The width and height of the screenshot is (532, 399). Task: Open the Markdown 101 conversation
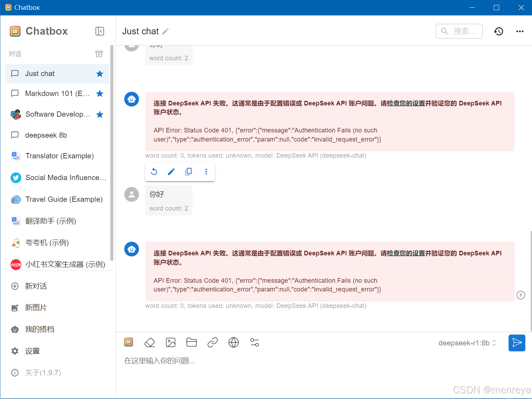[x=57, y=94]
